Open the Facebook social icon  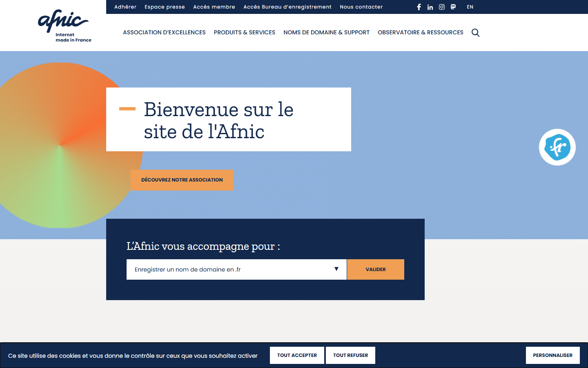pyautogui.click(x=419, y=7)
